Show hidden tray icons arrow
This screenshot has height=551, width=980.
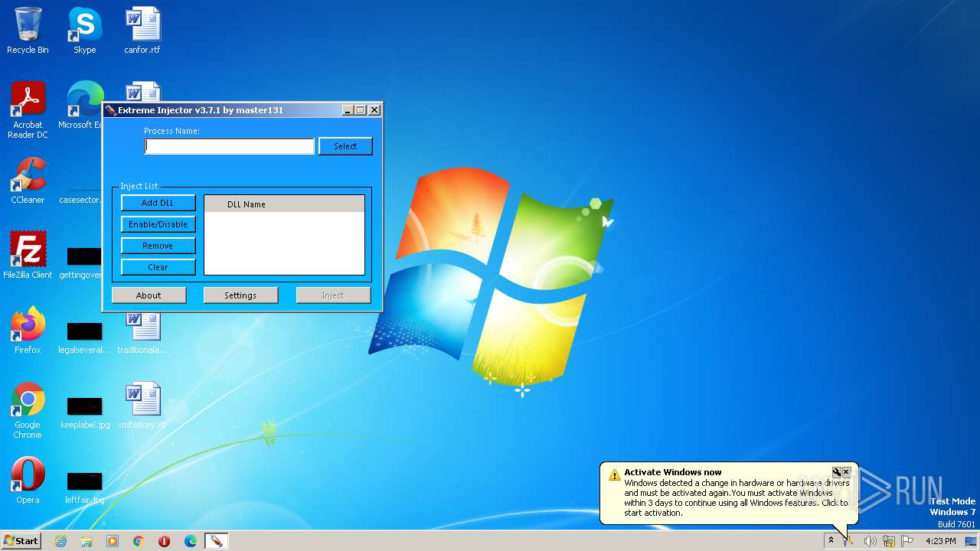point(831,541)
